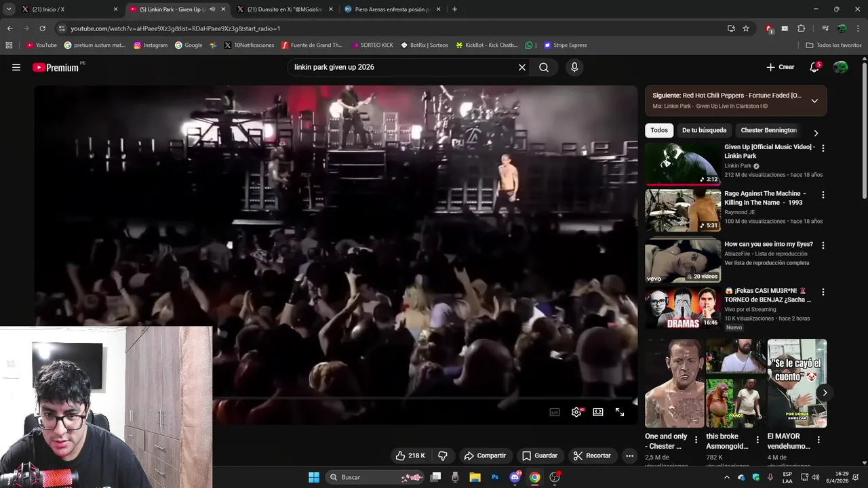868x488 pixels.
Task: Open the Windows Start menu
Action: [x=313, y=477]
